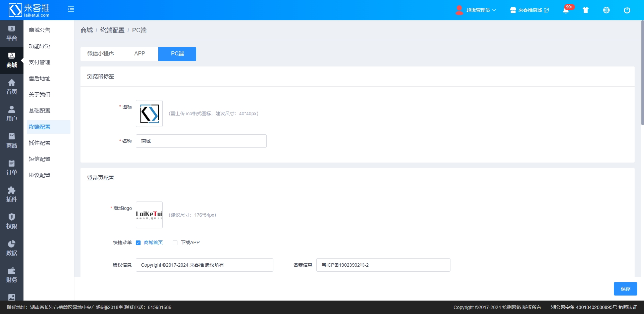644x314 pixels.
Task: Collapse sidebar using the hamburger menu icon
Action: pos(71,9)
